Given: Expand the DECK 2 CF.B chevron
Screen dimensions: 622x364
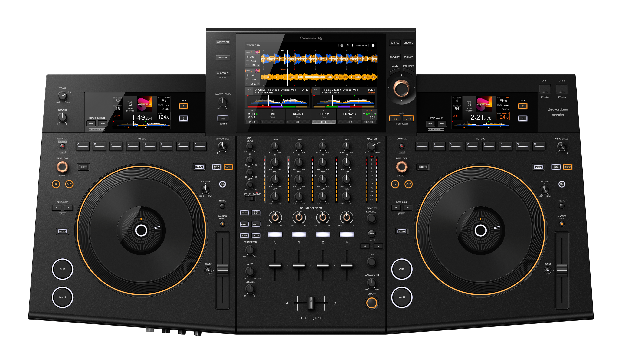Looking at the screenshot, I should 324,111.
